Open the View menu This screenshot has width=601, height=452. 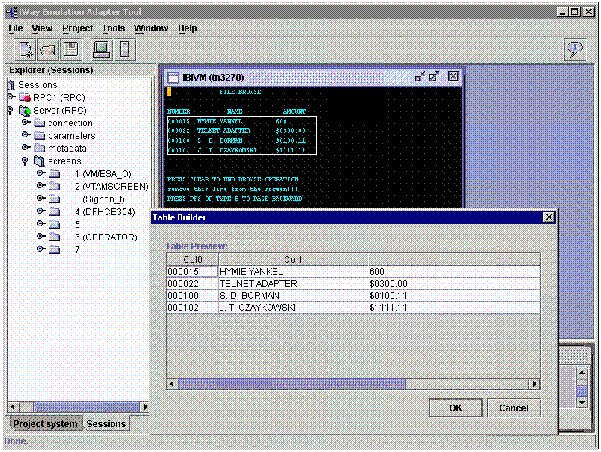[x=42, y=28]
